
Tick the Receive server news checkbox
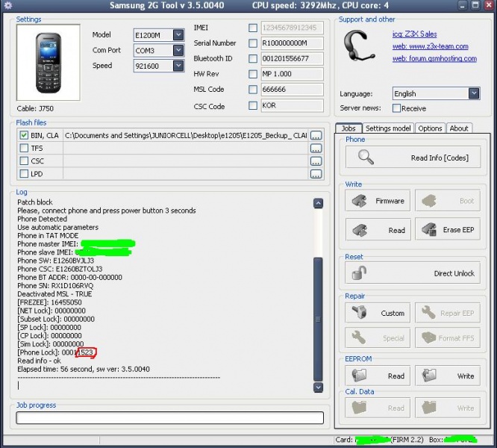click(x=396, y=108)
